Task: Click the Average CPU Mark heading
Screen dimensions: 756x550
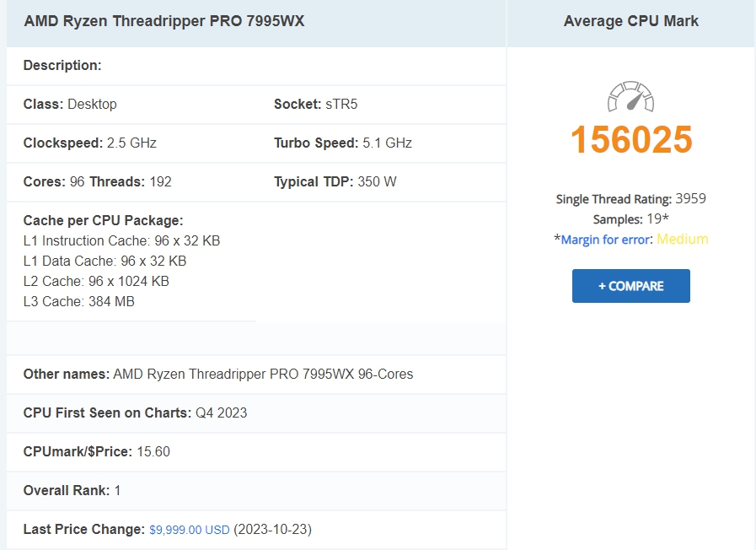Action: pyautogui.click(x=630, y=21)
